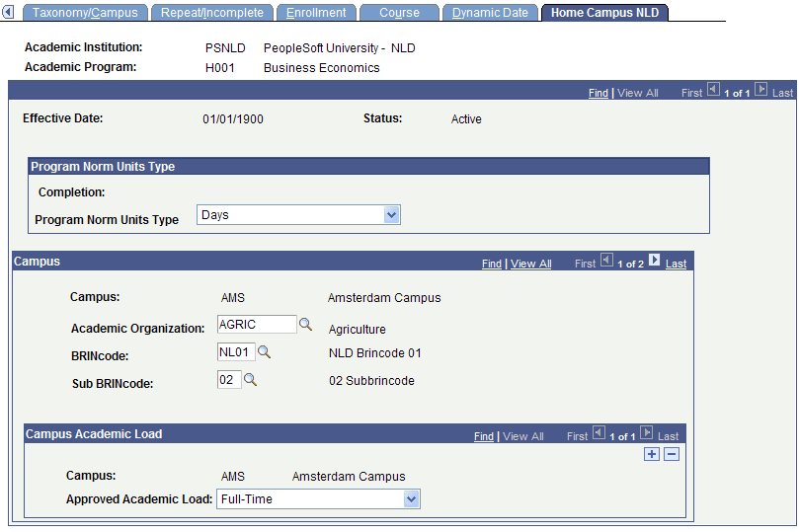The width and height of the screenshot is (799, 532).
Task: Open lookup for BRINcode
Action: click(264, 351)
